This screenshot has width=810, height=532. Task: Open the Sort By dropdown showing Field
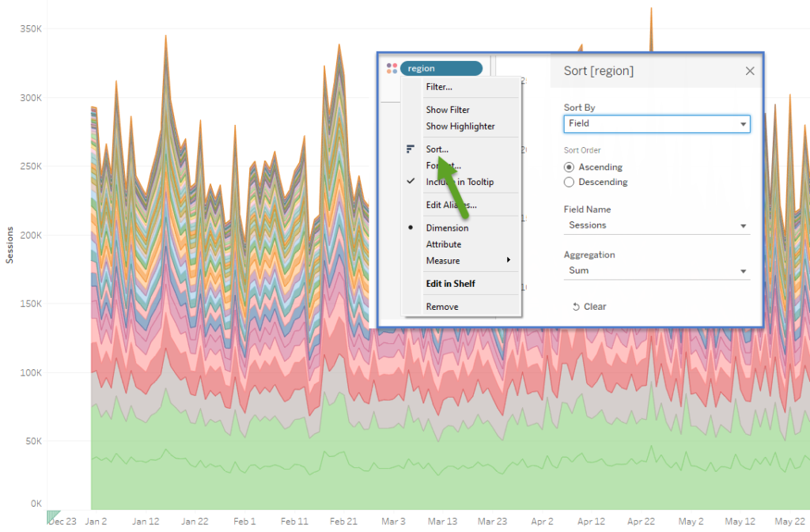pos(657,124)
